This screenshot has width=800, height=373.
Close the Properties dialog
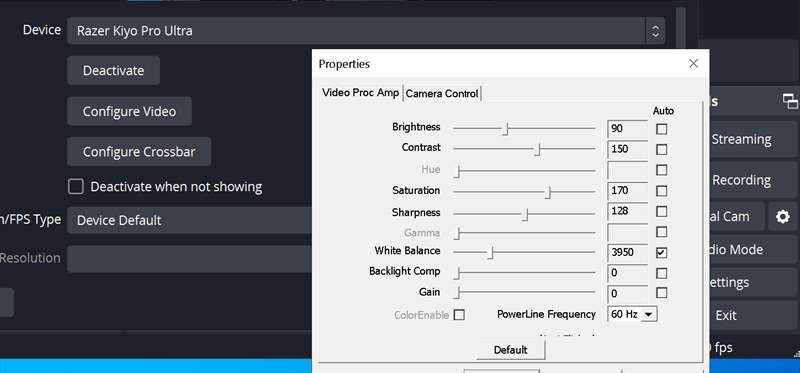pos(693,63)
